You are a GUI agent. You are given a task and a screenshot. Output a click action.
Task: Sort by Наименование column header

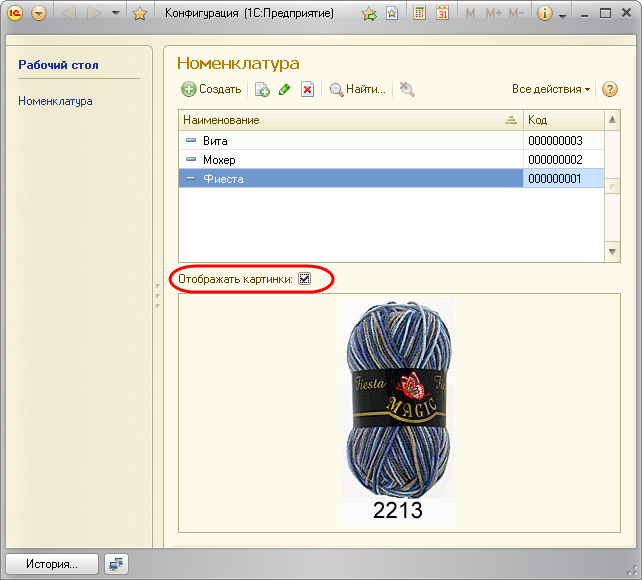[340, 120]
